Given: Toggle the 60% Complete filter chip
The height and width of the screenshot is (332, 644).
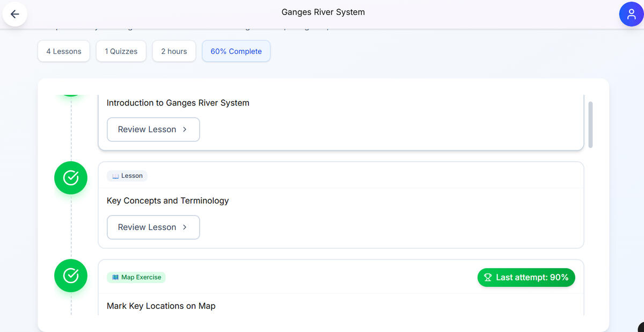Looking at the screenshot, I should click(x=236, y=50).
